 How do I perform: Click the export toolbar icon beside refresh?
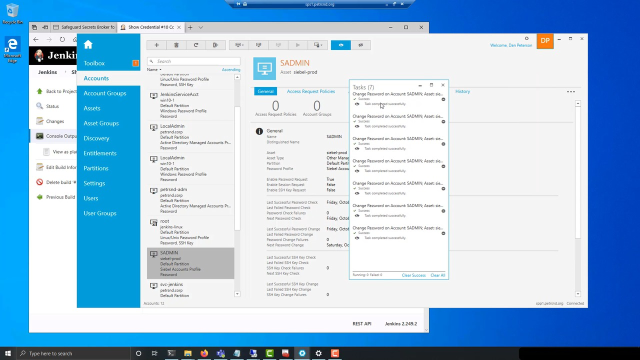coord(216,45)
